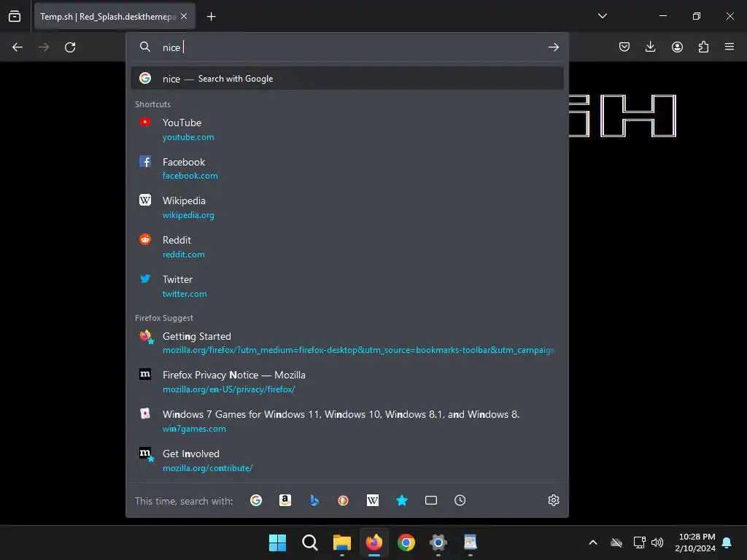Open Windows taskbar Search
This screenshot has width=747, height=560.
coord(309,542)
